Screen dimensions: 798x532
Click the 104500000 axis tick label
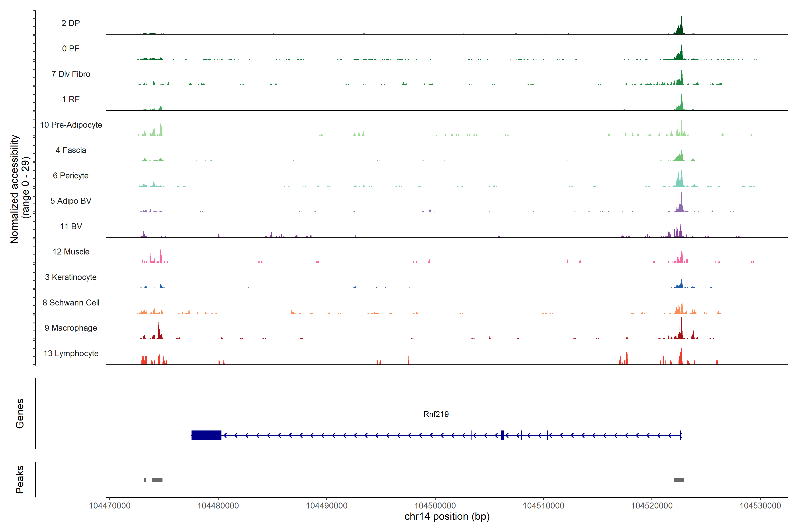point(435,506)
